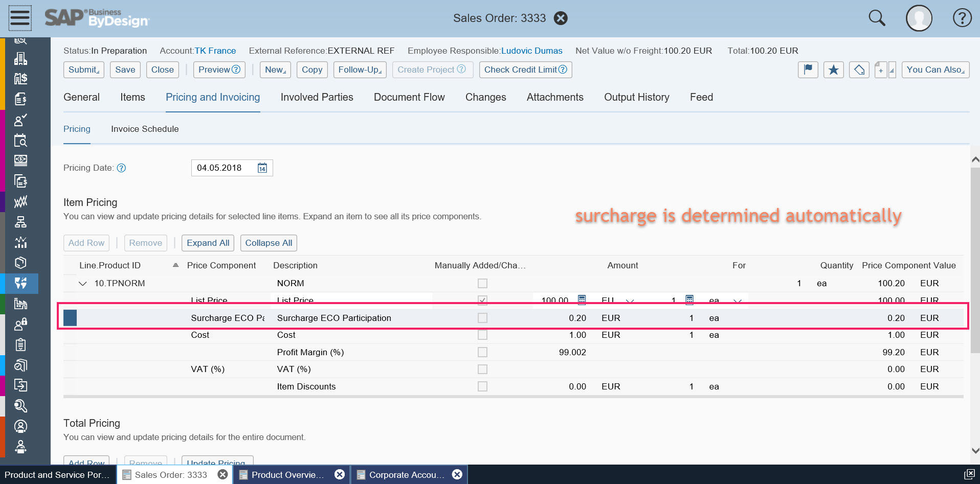
Task: Open sidebar invoice document dollar icon
Action: pyautogui.click(x=20, y=99)
